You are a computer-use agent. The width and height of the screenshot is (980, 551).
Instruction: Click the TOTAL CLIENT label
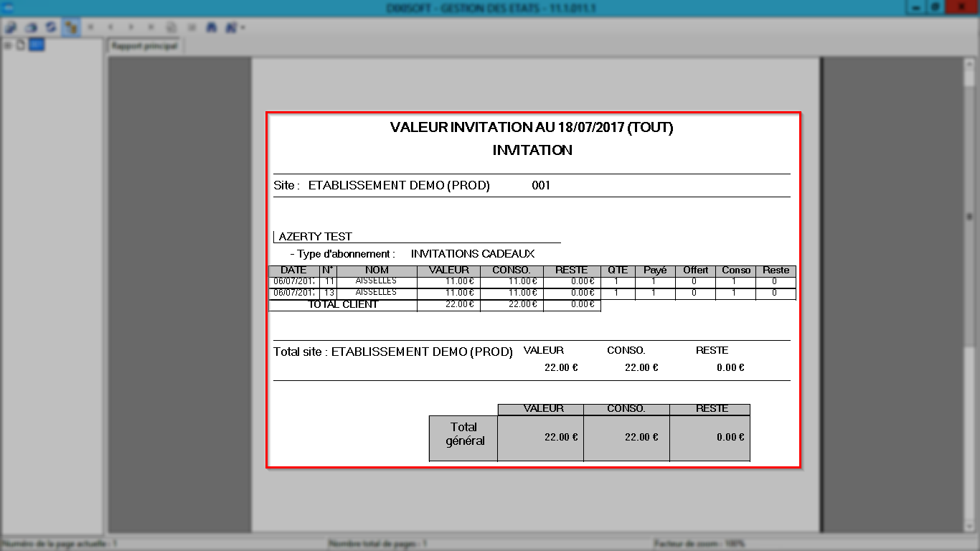pos(343,304)
